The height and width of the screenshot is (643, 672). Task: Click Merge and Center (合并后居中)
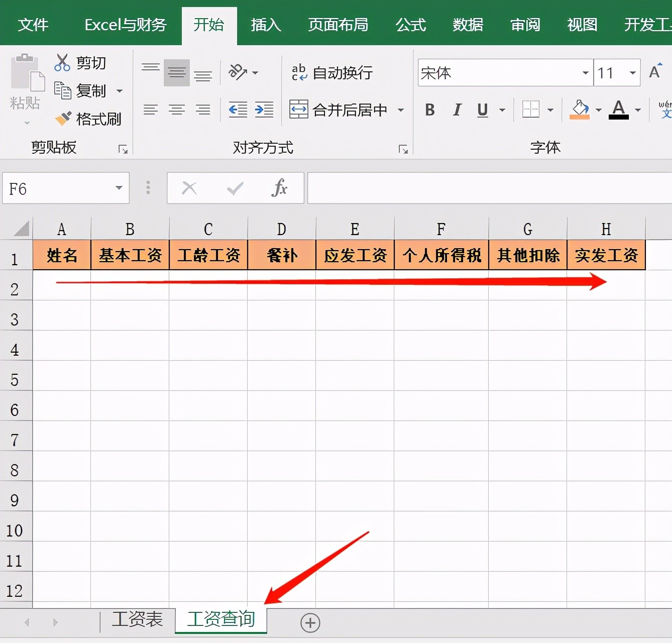pos(340,110)
